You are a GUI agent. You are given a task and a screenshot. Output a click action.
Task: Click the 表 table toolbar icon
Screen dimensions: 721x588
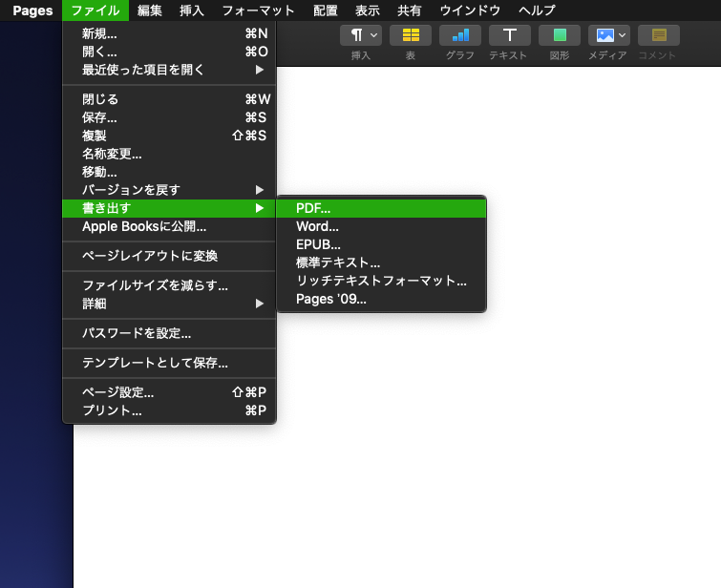click(x=411, y=35)
